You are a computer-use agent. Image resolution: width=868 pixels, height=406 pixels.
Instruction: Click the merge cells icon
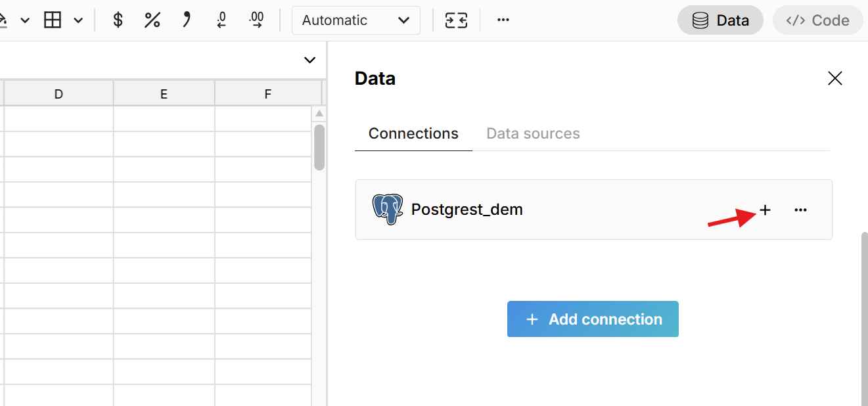[x=456, y=20]
